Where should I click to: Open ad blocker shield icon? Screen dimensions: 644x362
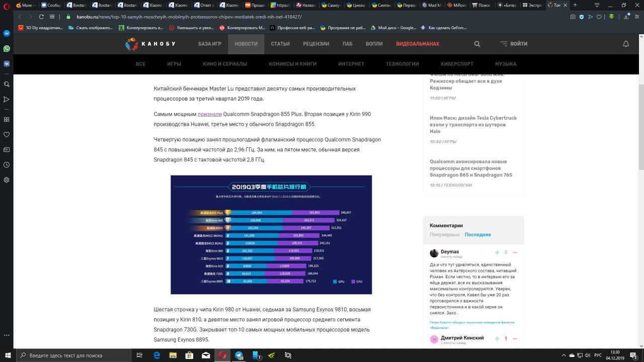click(x=582, y=17)
